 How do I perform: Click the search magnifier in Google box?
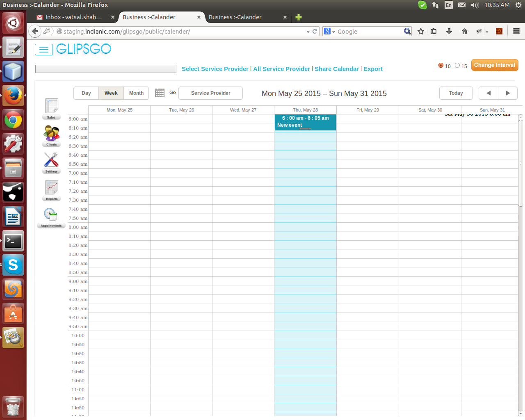[407, 31]
